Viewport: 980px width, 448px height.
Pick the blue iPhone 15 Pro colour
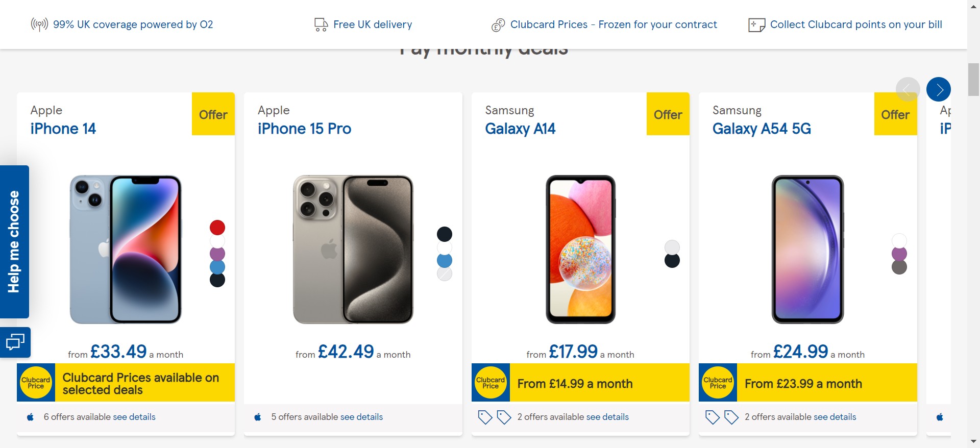pyautogui.click(x=445, y=261)
